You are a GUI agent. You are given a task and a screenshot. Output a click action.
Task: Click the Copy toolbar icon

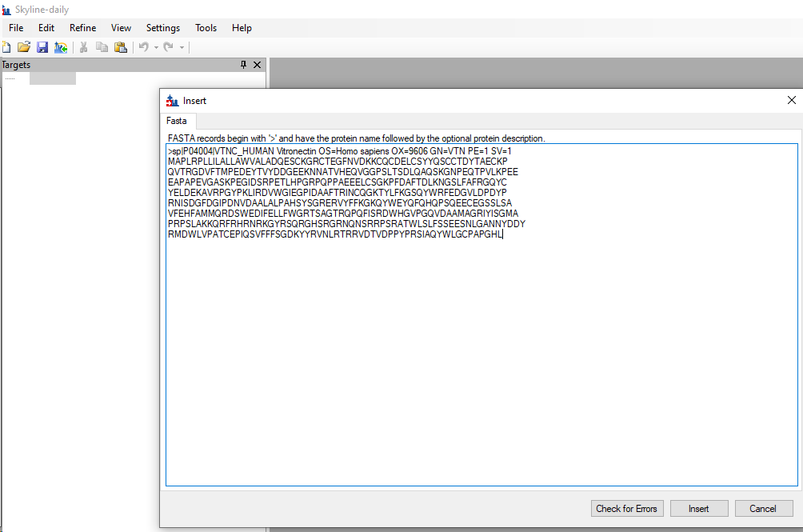(102, 47)
